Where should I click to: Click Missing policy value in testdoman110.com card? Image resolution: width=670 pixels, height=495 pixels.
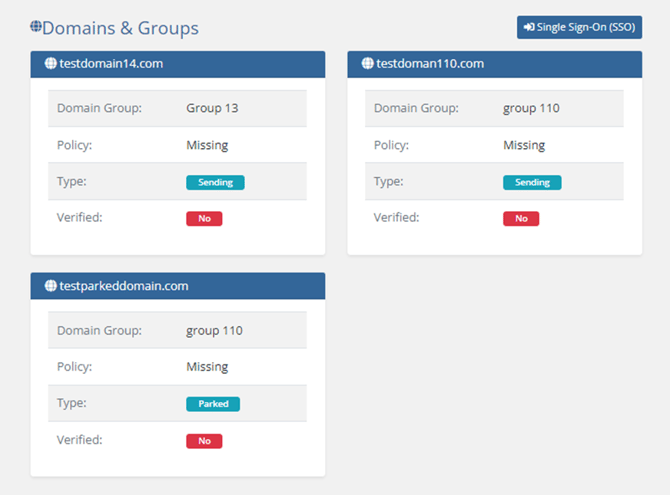[524, 145]
